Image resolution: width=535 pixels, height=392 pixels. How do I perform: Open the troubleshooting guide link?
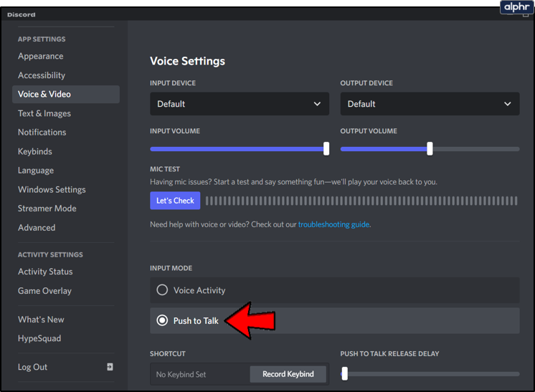[333, 224]
